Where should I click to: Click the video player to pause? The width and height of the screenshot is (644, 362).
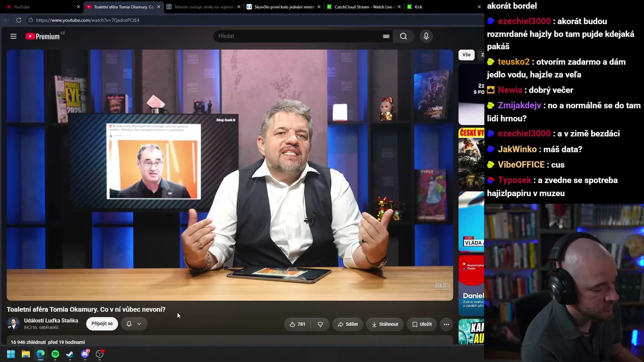tap(230, 175)
